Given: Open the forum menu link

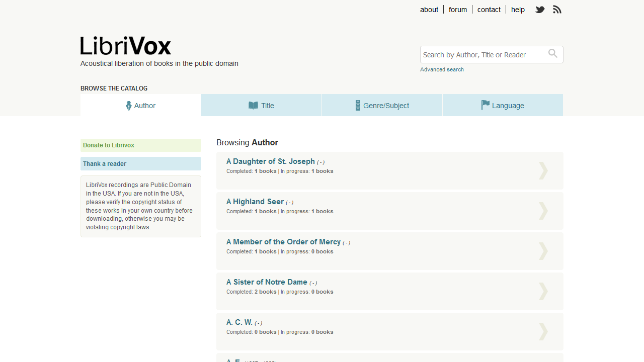Looking at the screenshot, I should 458,10.
